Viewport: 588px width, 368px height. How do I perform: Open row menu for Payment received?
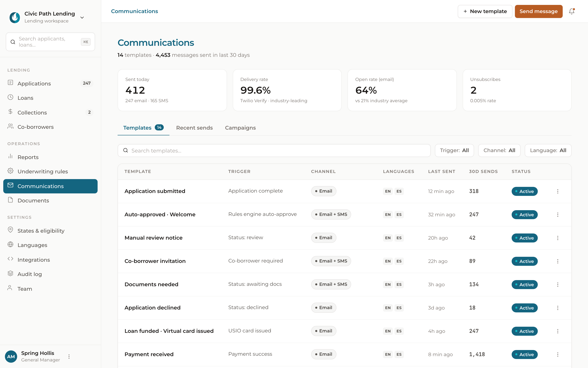[x=558, y=355]
